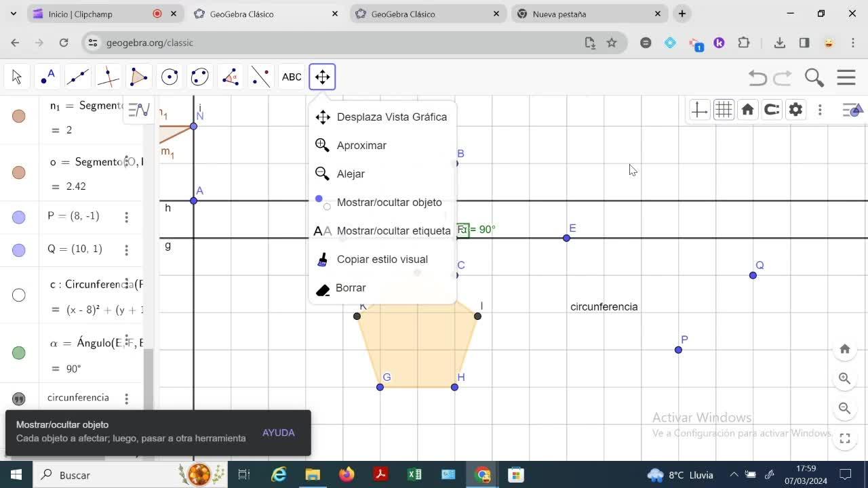Open the quote icon for circunferencia text row
Viewport: 868px width, 488px height.
(19, 399)
